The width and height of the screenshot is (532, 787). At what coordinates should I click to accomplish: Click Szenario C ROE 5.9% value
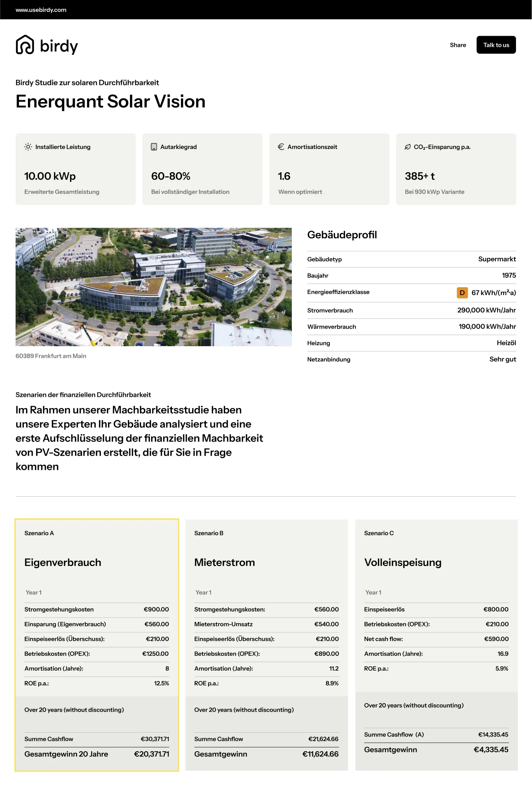coord(502,669)
